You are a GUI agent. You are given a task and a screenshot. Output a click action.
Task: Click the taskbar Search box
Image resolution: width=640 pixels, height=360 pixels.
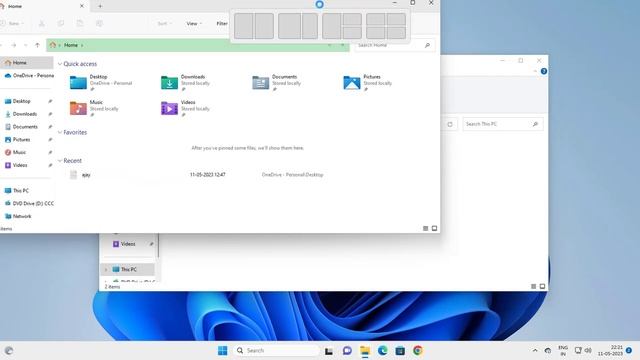(x=277, y=351)
